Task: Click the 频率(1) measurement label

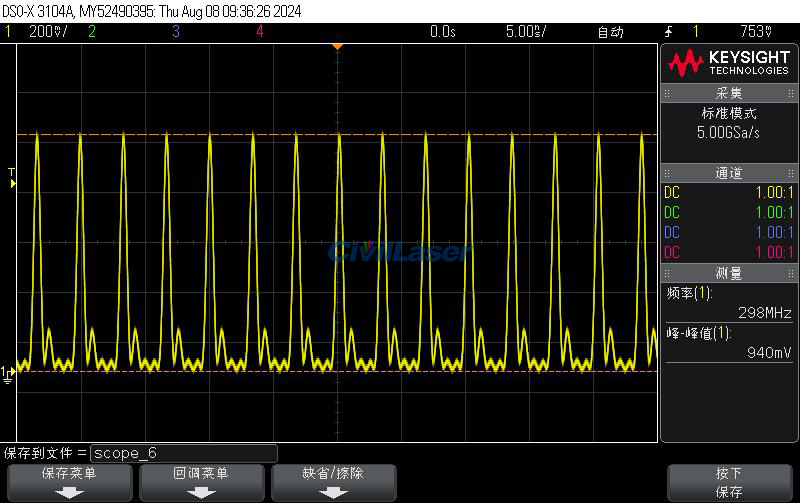Action: click(689, 293)
